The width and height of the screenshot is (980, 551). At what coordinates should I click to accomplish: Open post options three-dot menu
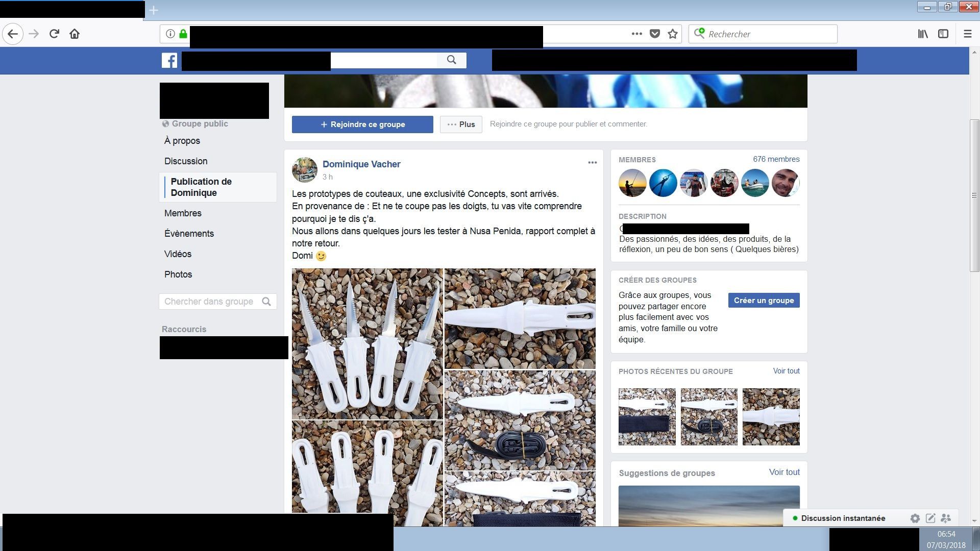coord(592,163)
